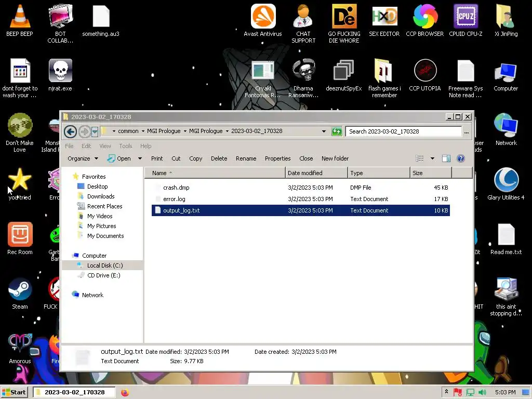Sort by the Name column header
The width and height of the screenshot is (532, 399).
(215, 173)
